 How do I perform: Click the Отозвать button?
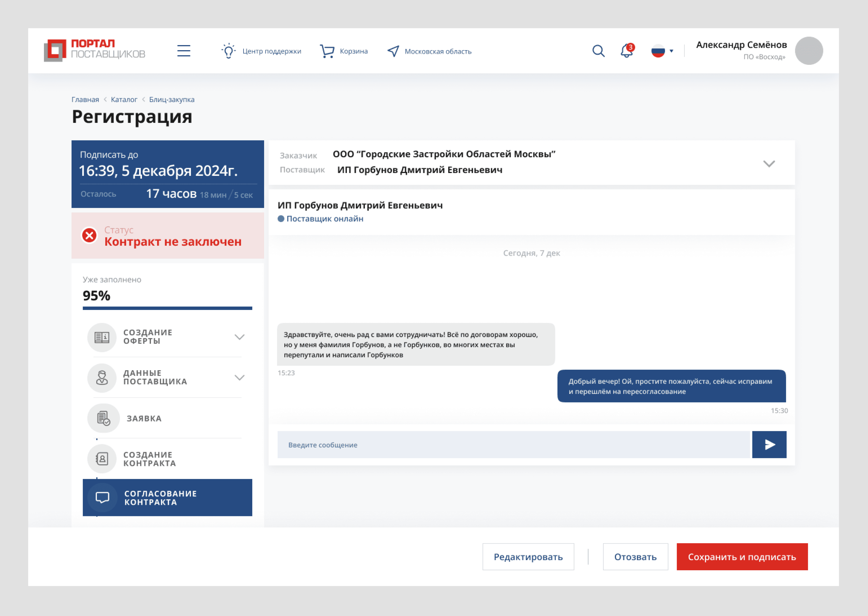635,557
